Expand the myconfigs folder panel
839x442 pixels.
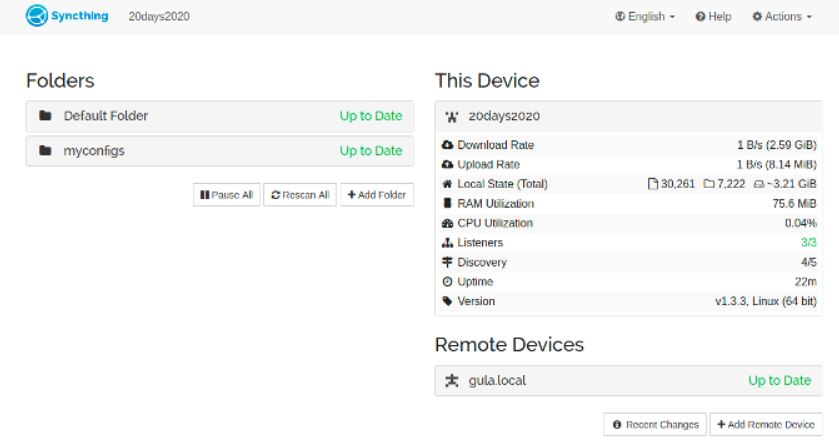click(x=219, y=151)
